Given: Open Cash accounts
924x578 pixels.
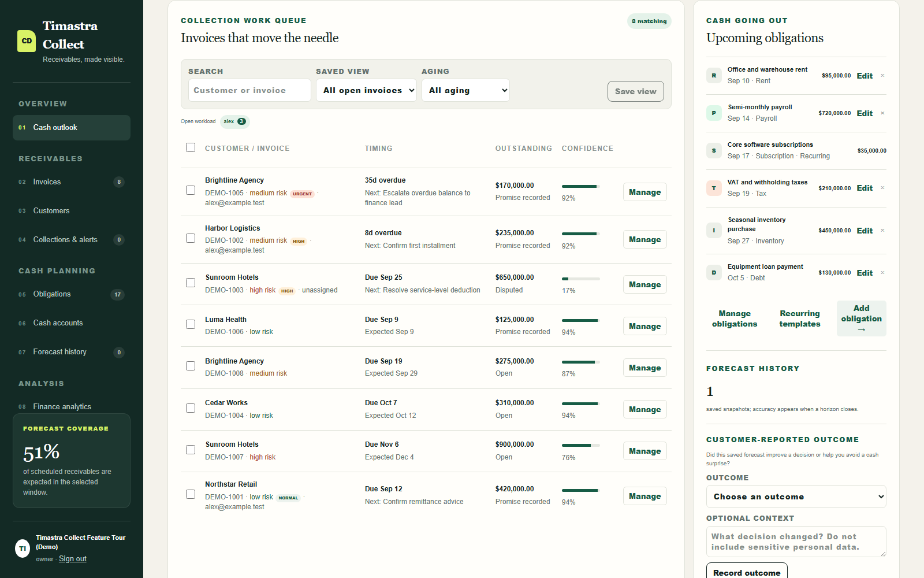Looking at the screenshot, I should pyautogui.click(x=72, y=323).
